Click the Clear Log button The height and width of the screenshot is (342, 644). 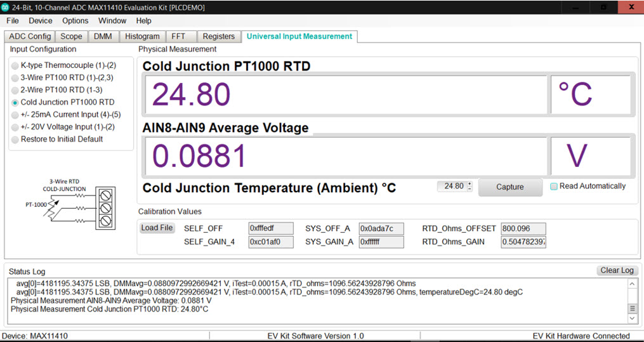click(x=617, y=270)
